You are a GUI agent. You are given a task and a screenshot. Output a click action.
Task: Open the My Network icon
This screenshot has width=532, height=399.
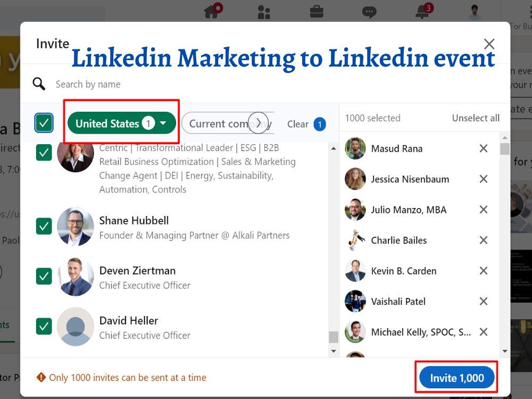click(x=264, y=12)
